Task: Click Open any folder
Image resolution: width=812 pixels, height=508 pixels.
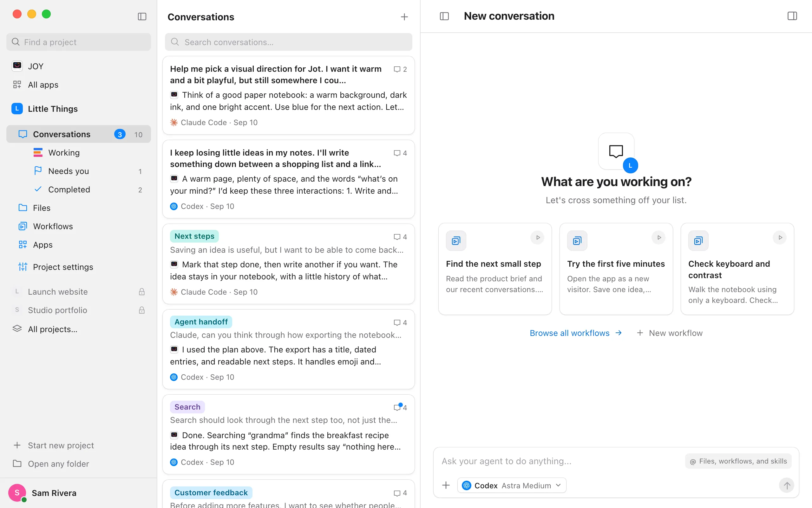Action: coord(79,464)
